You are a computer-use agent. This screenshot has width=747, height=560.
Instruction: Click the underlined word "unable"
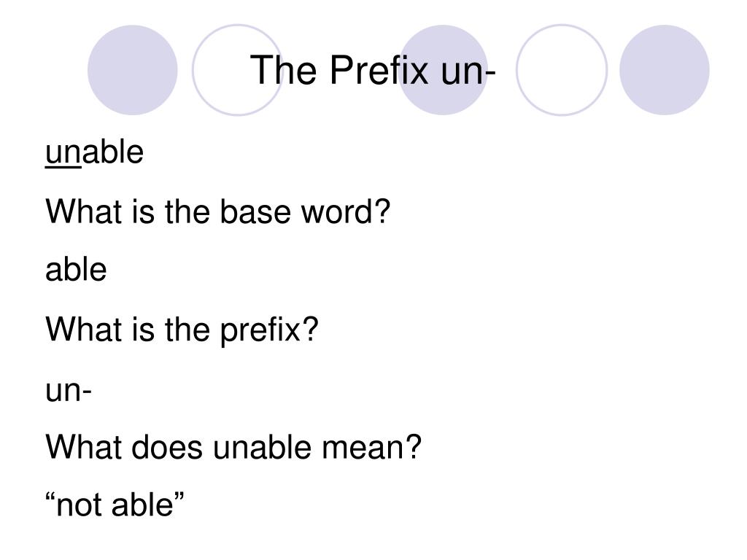point(94,152)
